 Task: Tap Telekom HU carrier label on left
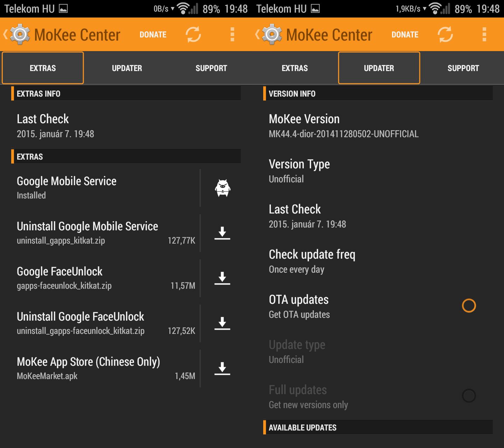pos(29,9)
